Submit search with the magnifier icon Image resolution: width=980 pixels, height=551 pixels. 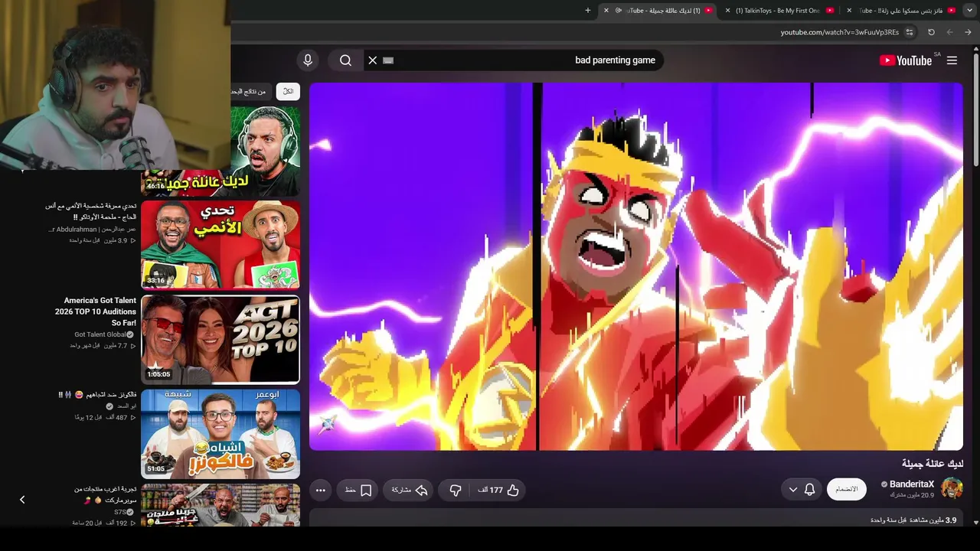(x=345, y=60)
